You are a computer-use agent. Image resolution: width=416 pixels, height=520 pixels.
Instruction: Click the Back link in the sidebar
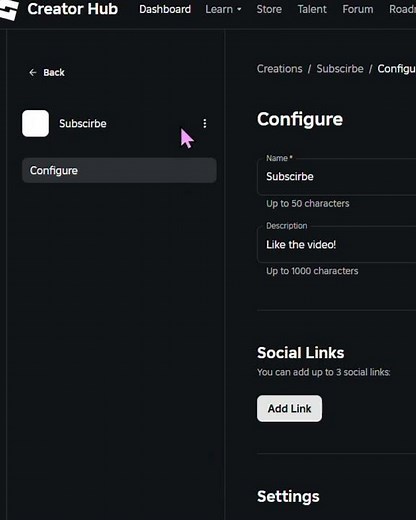(x=54, y=72)
